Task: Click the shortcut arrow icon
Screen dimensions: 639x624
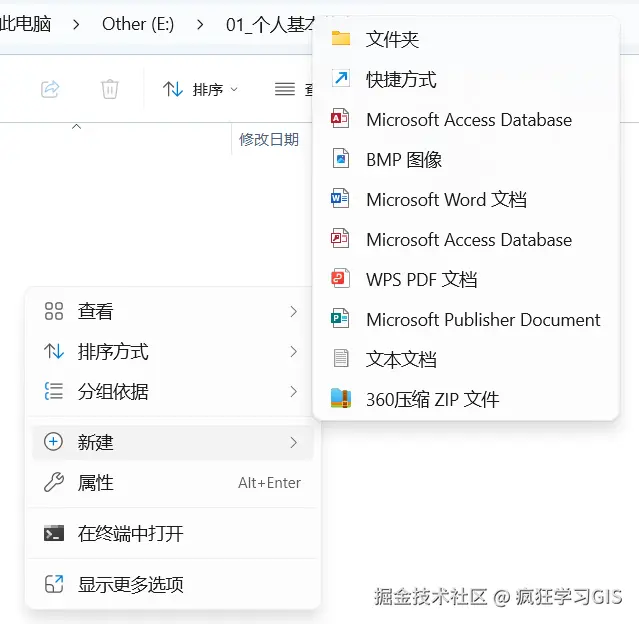Action: (341, 78)
